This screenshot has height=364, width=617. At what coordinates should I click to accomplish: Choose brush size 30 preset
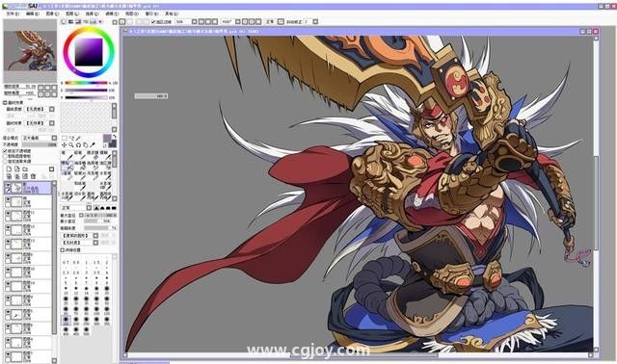(76, 300)
